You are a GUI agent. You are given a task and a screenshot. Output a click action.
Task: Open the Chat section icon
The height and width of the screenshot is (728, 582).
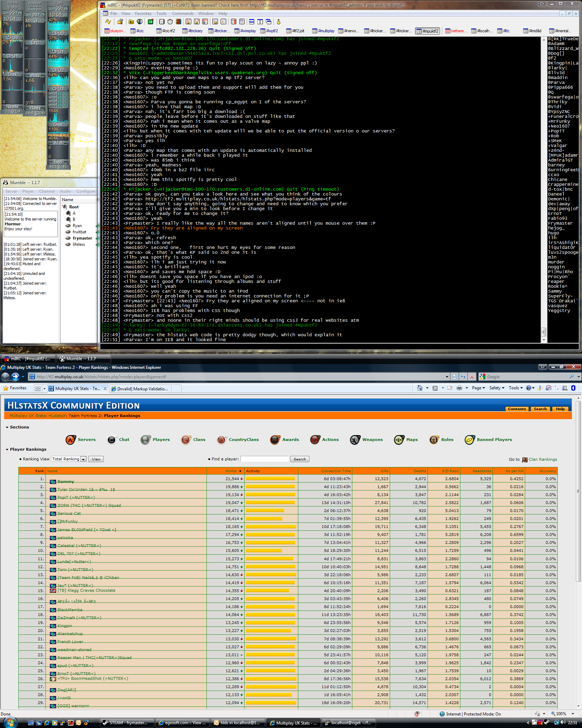(x=112, y=440)
